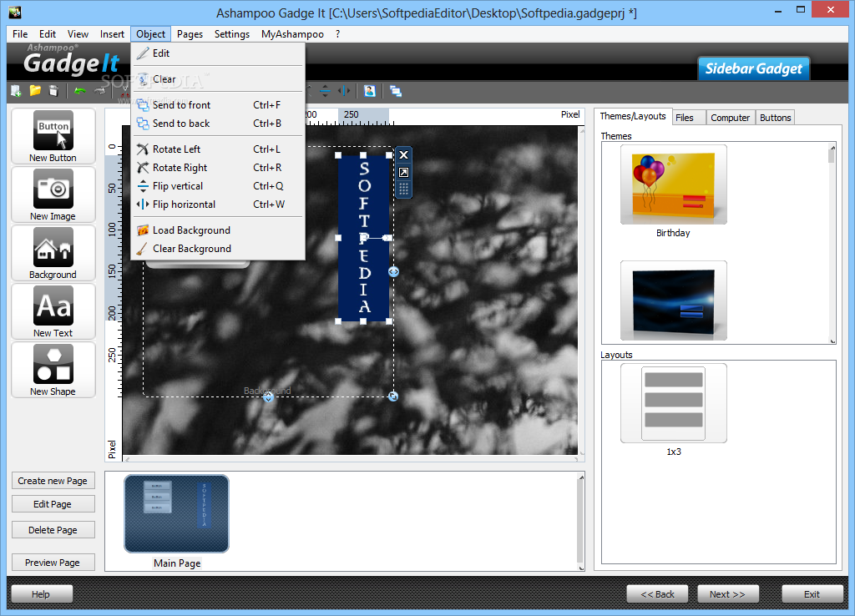Choose Clear from the Object menu
Image resolution: width=855 pixels, height=616 pixels.
click(x=218, y=79)
